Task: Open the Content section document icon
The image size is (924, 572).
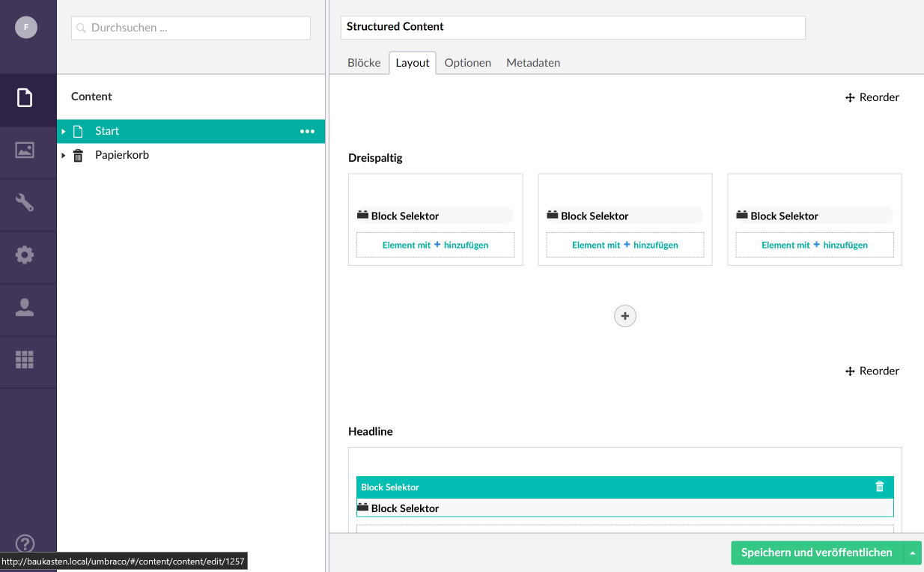Action: tap(25, 97)
